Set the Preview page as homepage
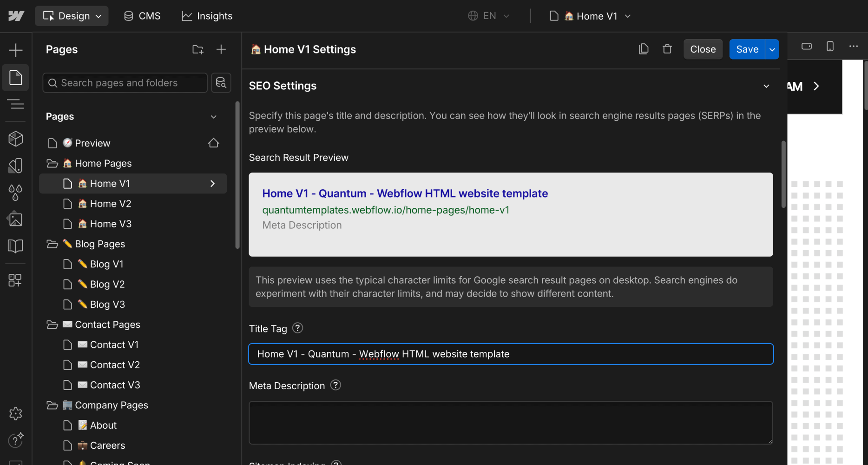868x465 pixels. tap(213, 143)
